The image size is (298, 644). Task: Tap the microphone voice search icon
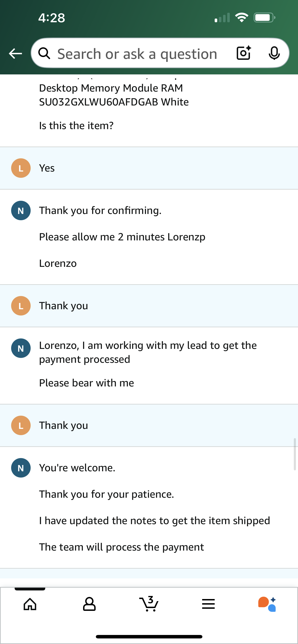pos(274,53)
